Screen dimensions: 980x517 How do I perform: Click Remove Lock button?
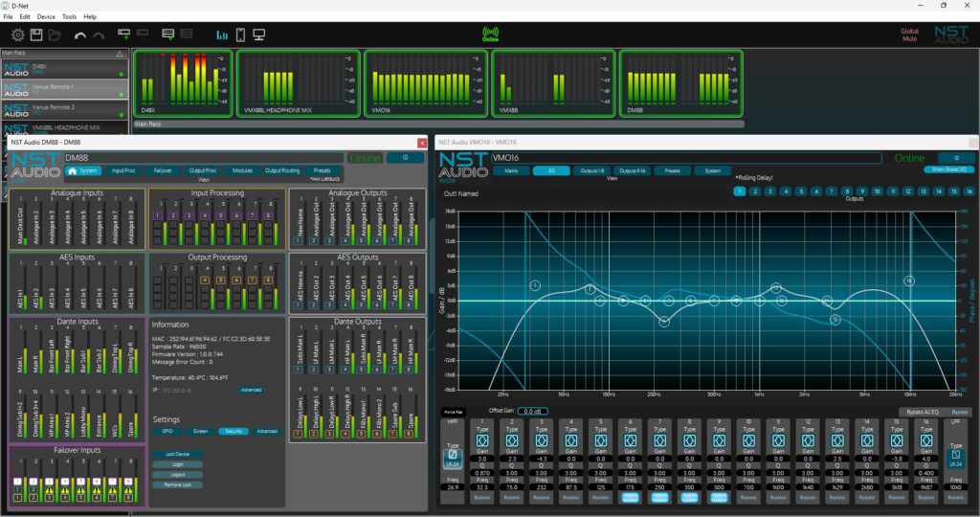[177, 484]
